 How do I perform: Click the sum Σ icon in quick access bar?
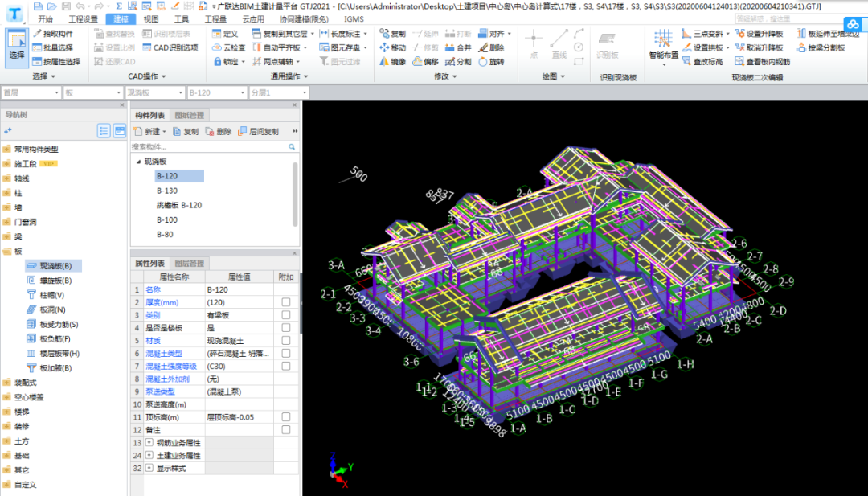click(118, 6)
